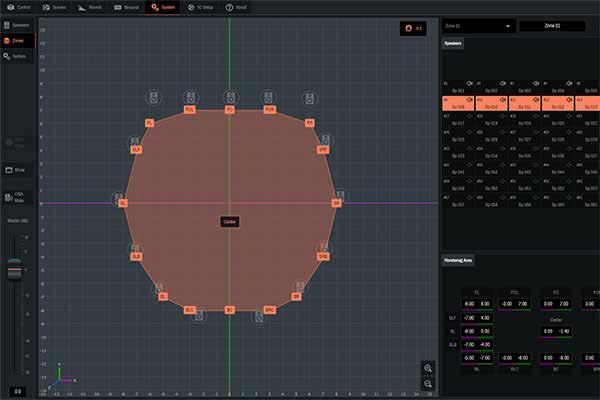Screen dimensions: 600x400
Task: Click the Center marker in the zone
Action: [230, 222]
